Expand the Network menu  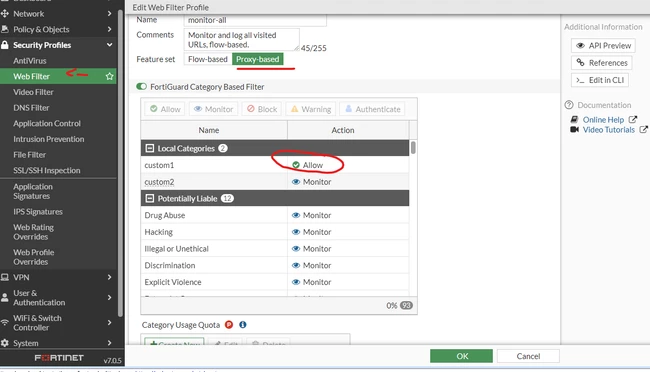pos(109,14)
